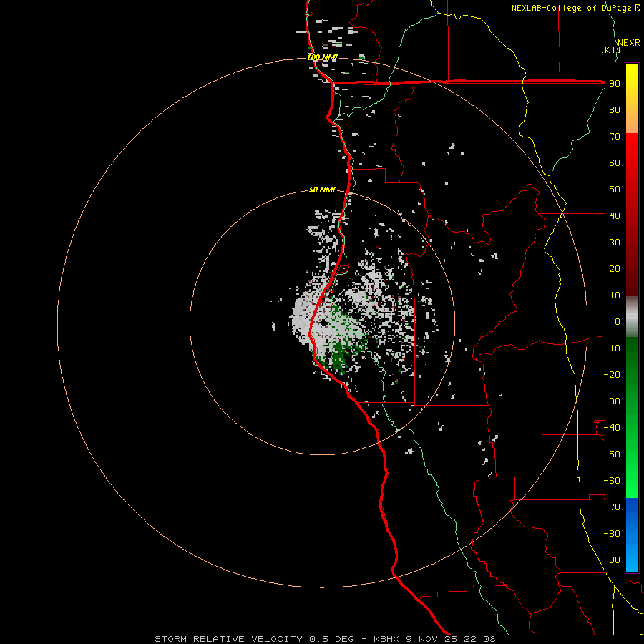Pick the blue segment of velocity color bar
The width and height of the screenshot is (644, 644).
(632, 535)
